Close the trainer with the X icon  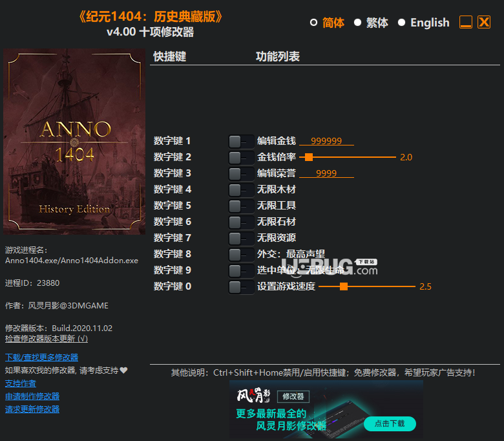484,22
